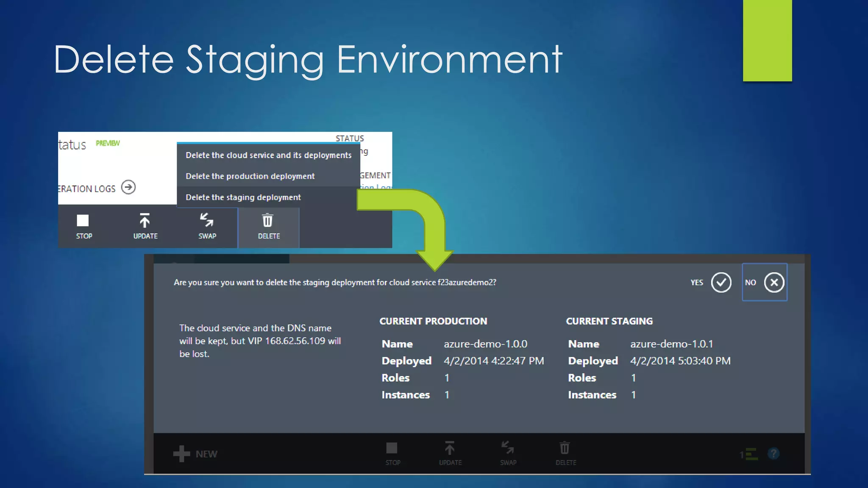Open Operation Logs arrow circle icon
Viewport: 868px width, 488px height.
pos(128,187)
